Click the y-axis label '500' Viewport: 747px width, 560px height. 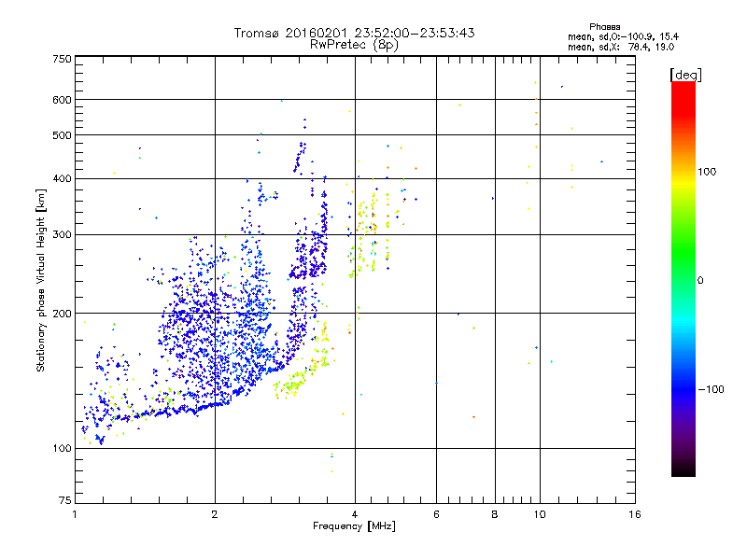(x=62, y=135)
